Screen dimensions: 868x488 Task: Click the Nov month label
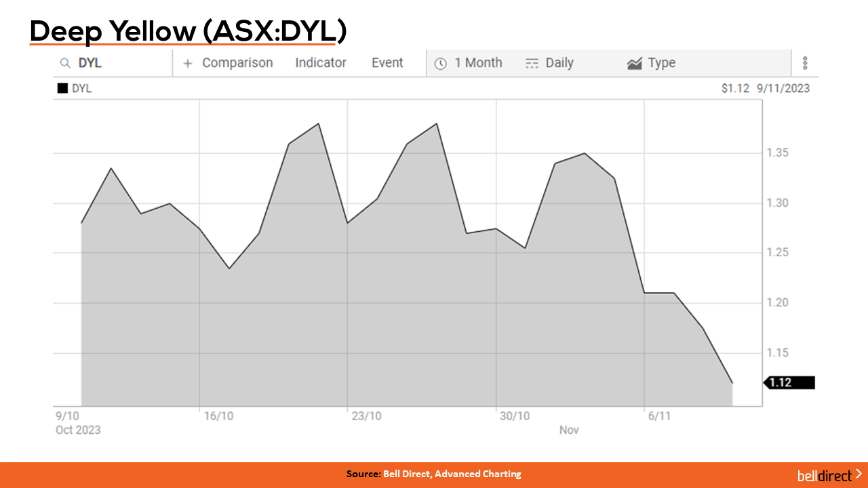[570, 430]
